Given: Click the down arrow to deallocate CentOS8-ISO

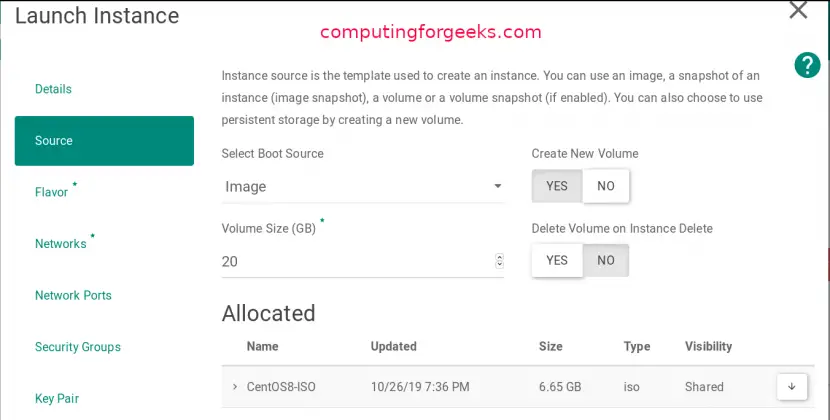Looking at the screenshot, I should tap(791, 387).
